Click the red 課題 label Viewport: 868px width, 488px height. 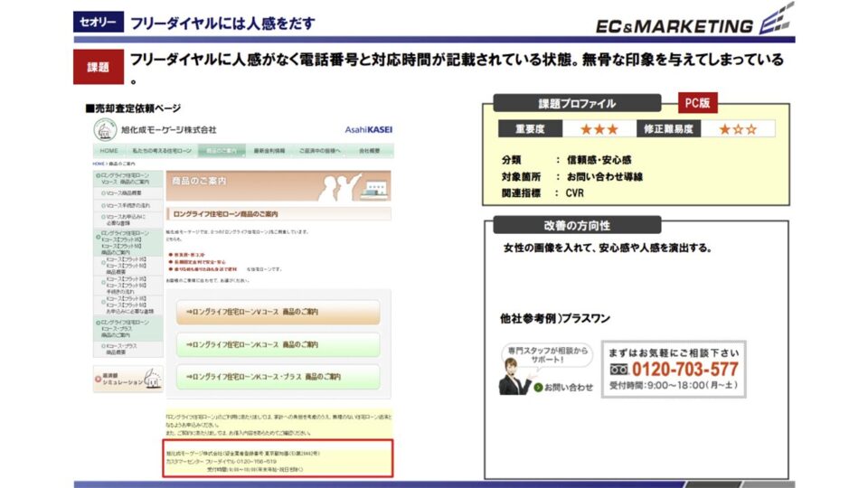click(99, 67)
